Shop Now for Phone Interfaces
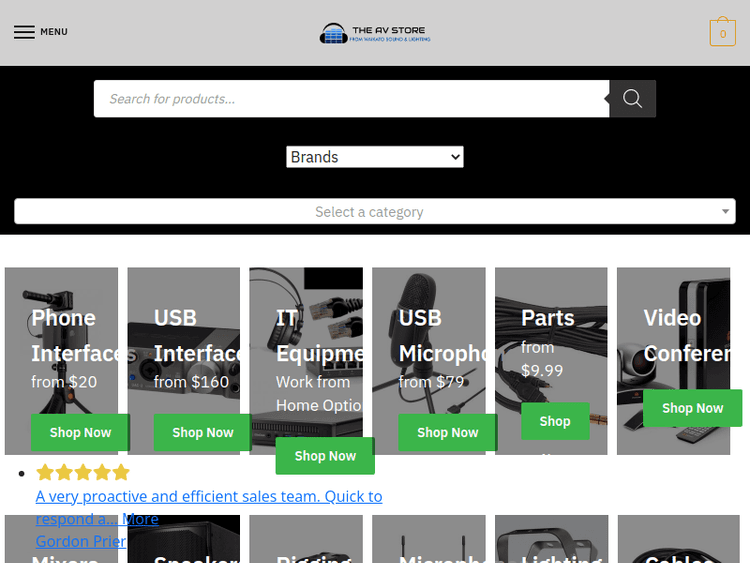The image size is (750, 563). point(80,432)
